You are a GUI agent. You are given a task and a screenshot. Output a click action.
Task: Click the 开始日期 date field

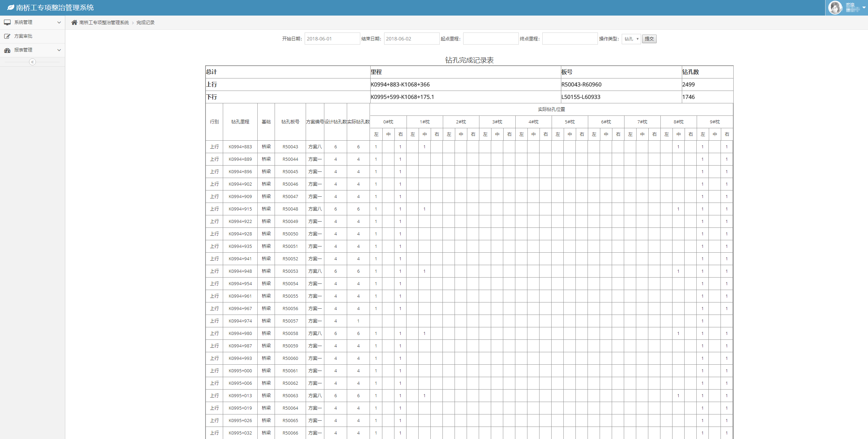(x=332, y=39)
